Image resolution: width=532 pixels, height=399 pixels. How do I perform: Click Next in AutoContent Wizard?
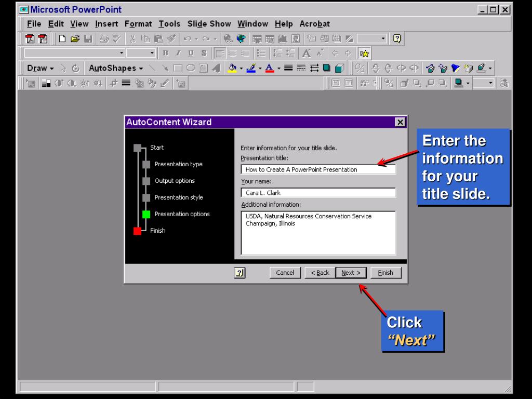click(351, 273)
